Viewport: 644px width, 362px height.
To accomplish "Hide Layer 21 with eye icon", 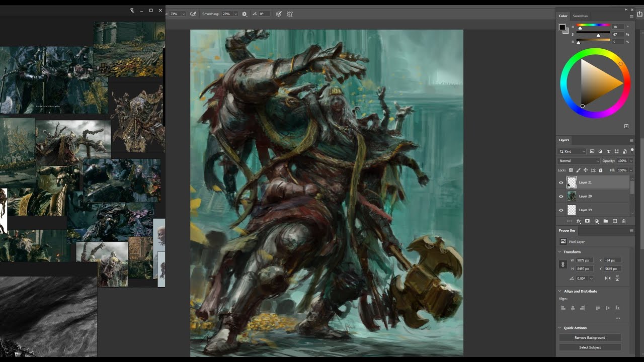I will [x=561, y=183].
